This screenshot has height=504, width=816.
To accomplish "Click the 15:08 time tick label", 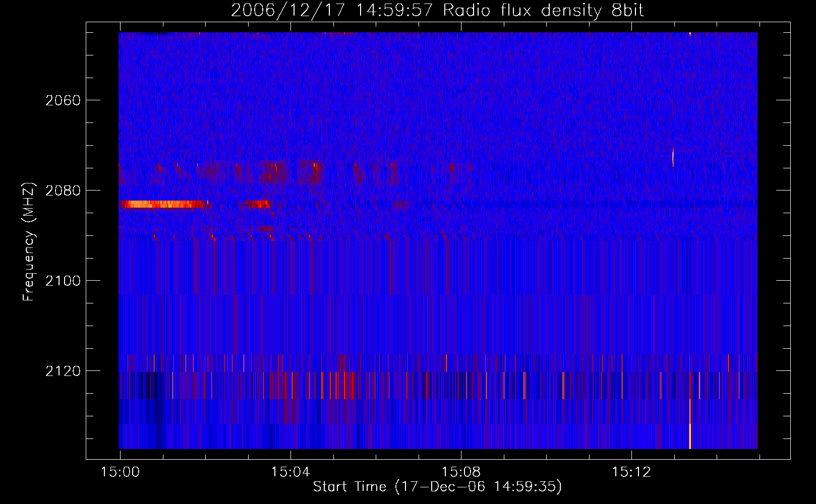I will click(x=461, y=472).
